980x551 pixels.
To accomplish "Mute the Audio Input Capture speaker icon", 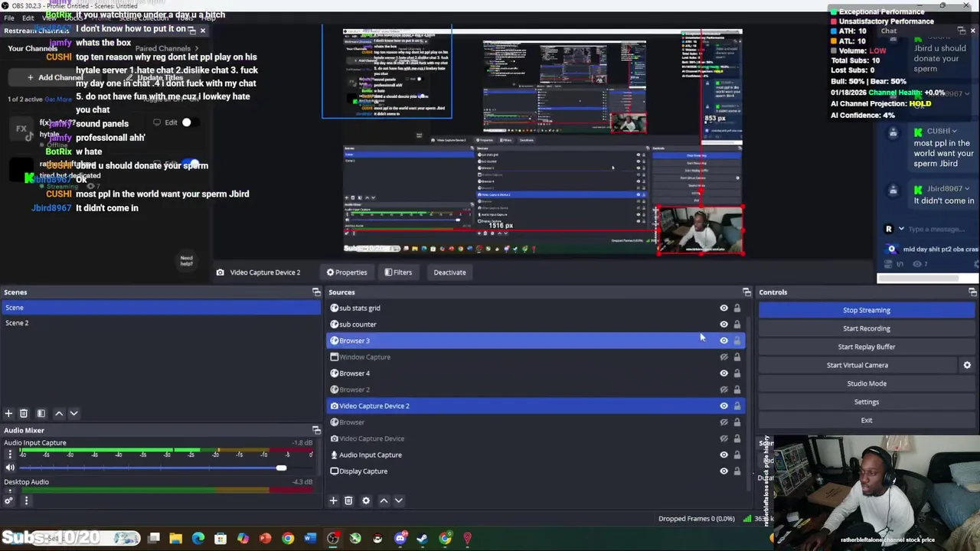I will pyautogui.click(x=10, y=468).
